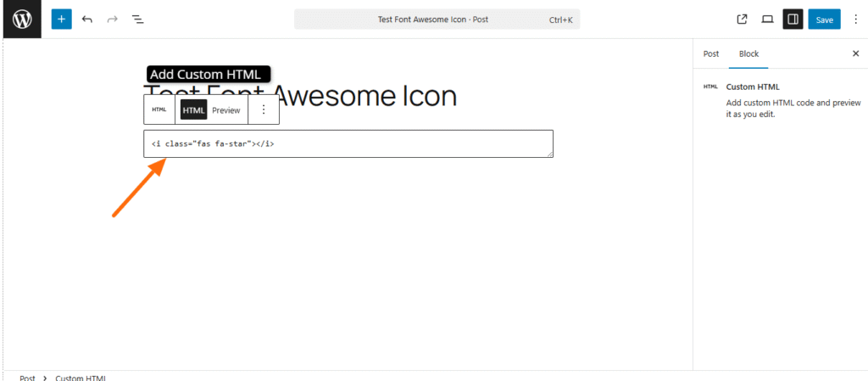The image size is (868, 381).
Task: Switch to the Post tab
Action: click(711, 53)
